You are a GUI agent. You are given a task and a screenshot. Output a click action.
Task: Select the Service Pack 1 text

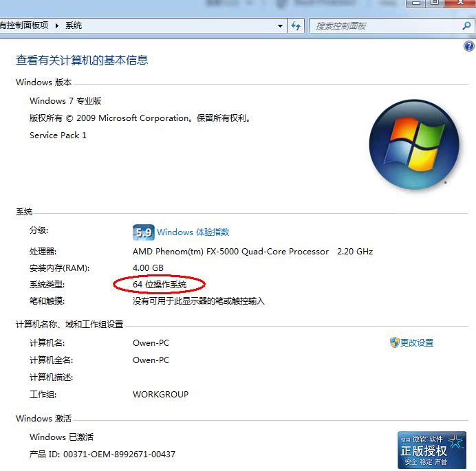click(58, 135)
